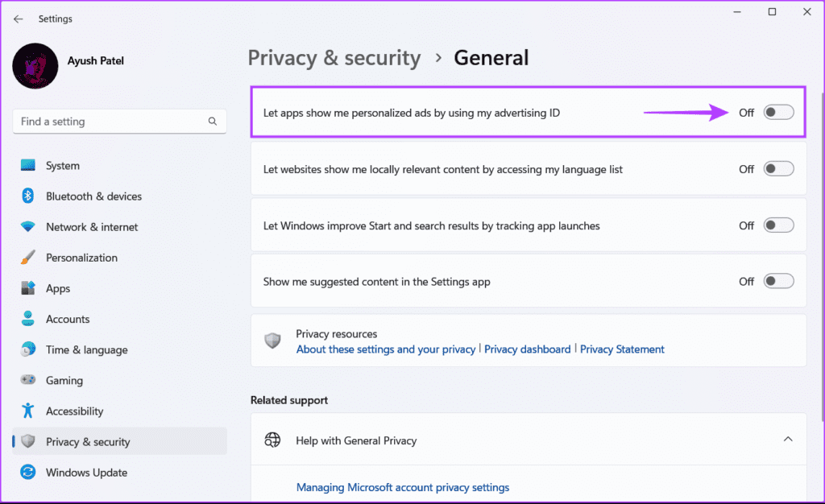Open the Privacy dashboard link
The image size is (825, 504).
pyautogui.click(x=527, y=349)
